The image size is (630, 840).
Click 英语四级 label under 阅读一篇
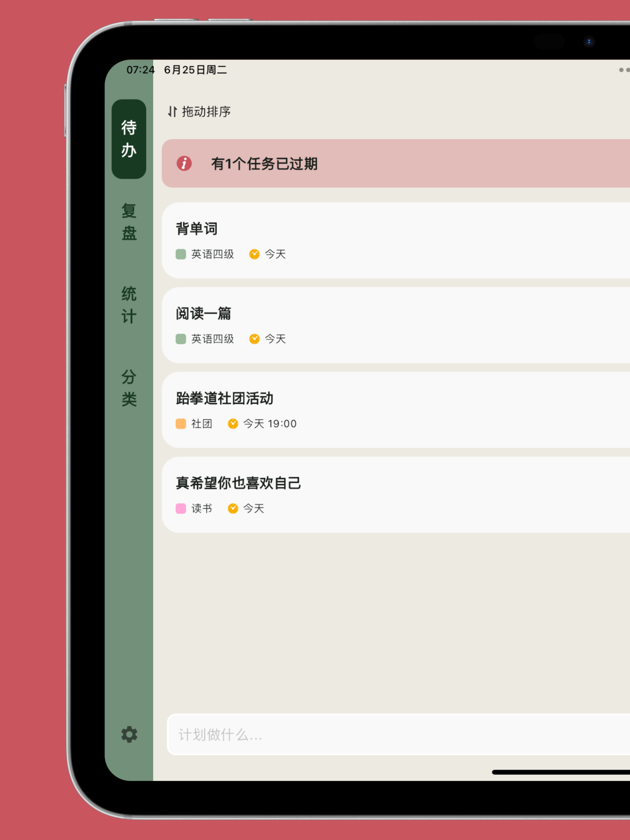(x=212, y=339)
